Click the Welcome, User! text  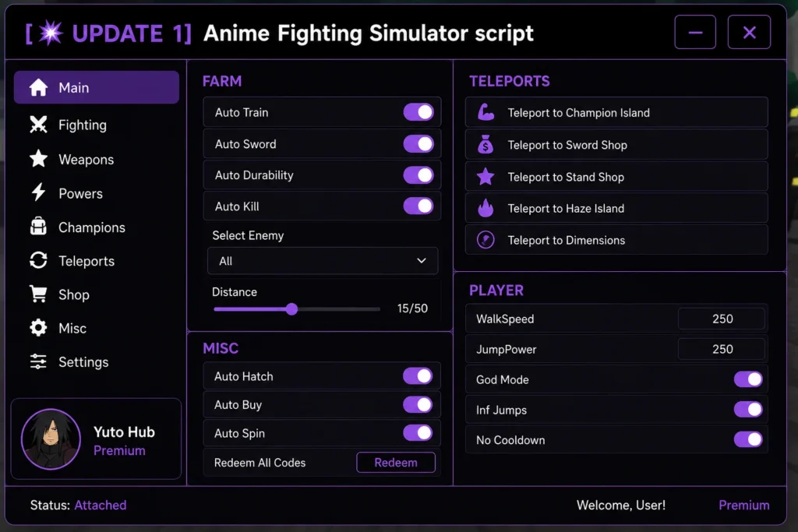coord(621,505)
